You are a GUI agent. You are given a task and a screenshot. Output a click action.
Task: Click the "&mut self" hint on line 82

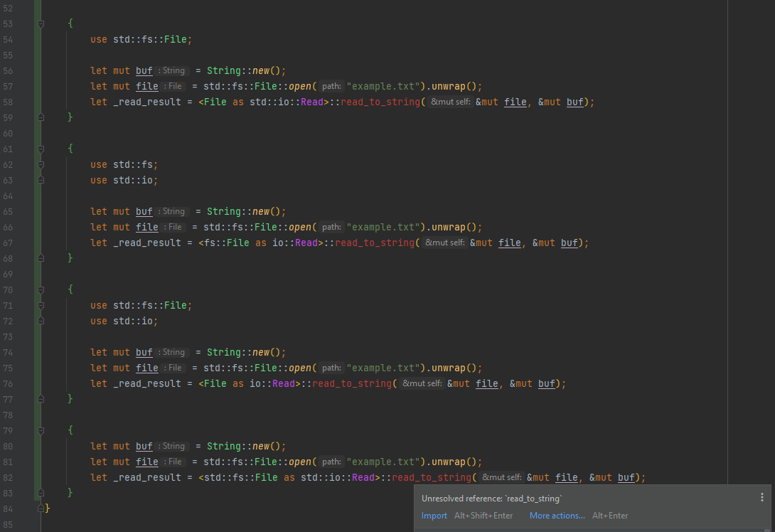coord(501,477)
